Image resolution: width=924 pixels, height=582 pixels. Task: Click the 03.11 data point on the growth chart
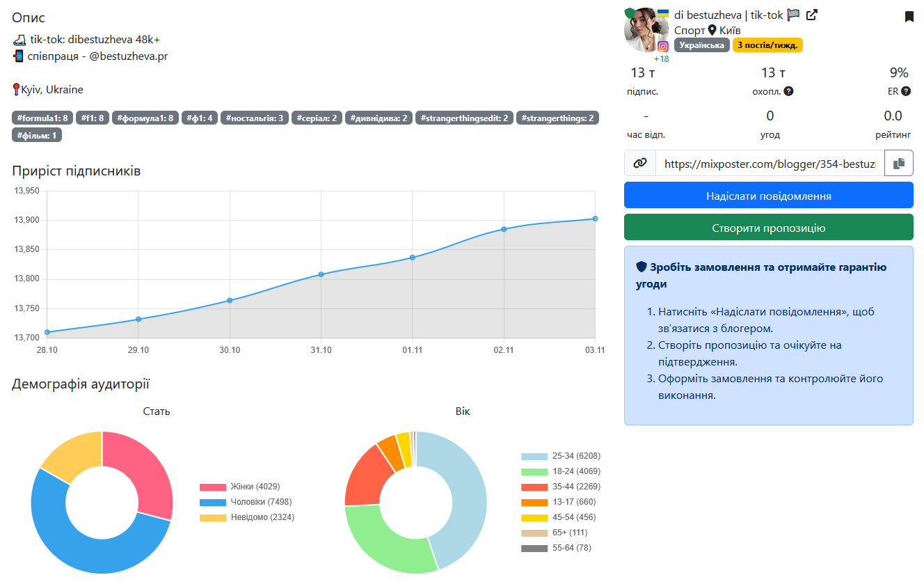595,219
